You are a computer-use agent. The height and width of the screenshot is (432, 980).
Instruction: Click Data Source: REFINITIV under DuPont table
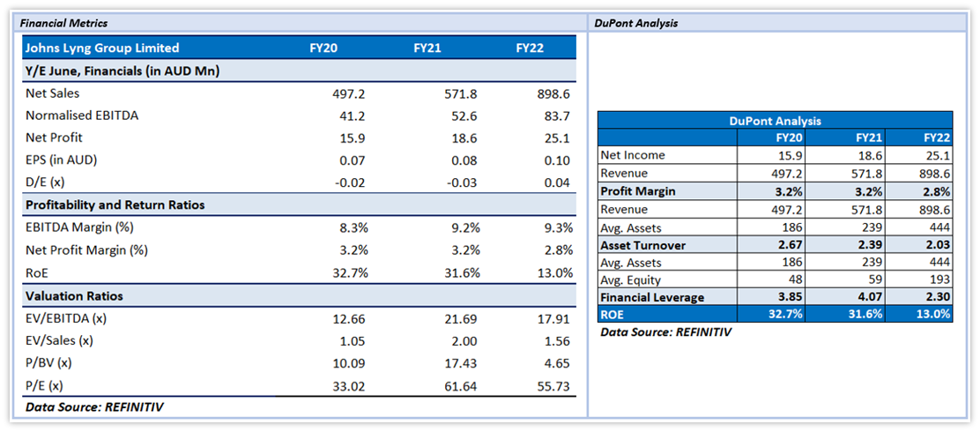pos(665,332)
